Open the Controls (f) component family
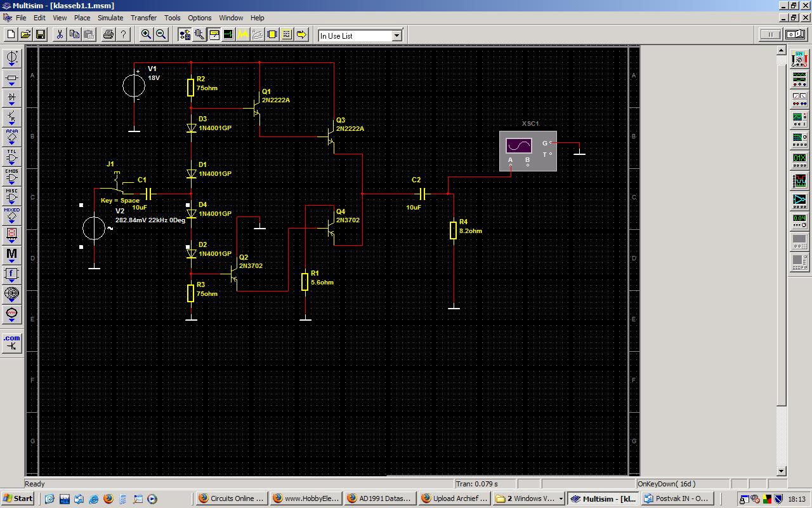 12,275
